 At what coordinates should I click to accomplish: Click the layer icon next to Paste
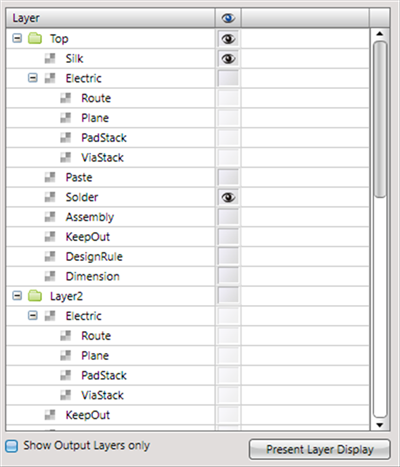[50, 177]
